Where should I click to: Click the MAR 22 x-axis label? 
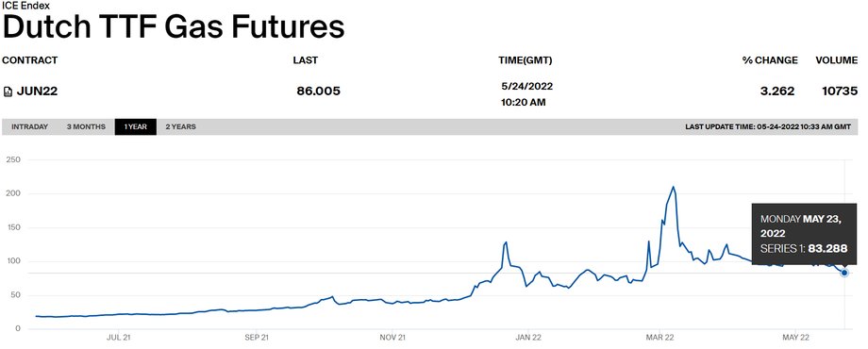coord(660,337)
